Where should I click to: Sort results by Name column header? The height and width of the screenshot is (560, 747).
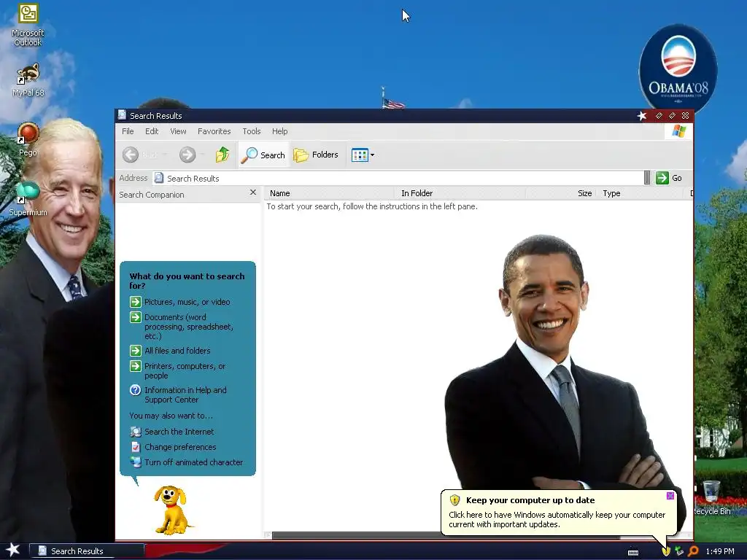(x=330, y=193)
